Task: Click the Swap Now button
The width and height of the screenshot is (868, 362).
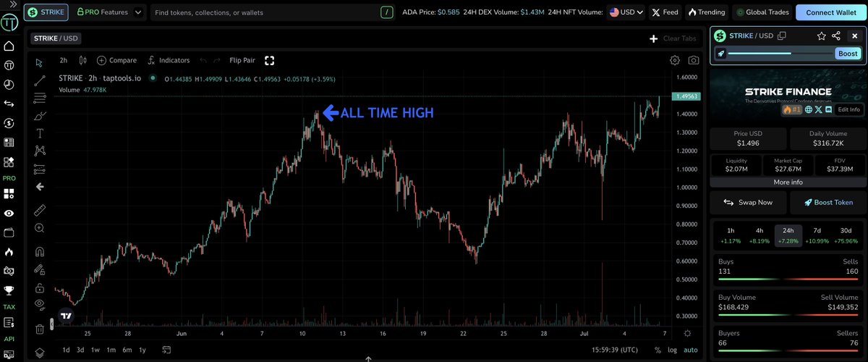Action: 748,203
